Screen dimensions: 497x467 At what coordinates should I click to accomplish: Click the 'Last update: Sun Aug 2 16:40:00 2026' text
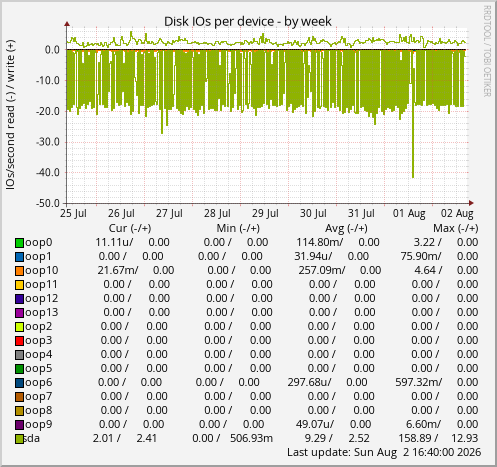pyautogui.click(x=384, y=452)
